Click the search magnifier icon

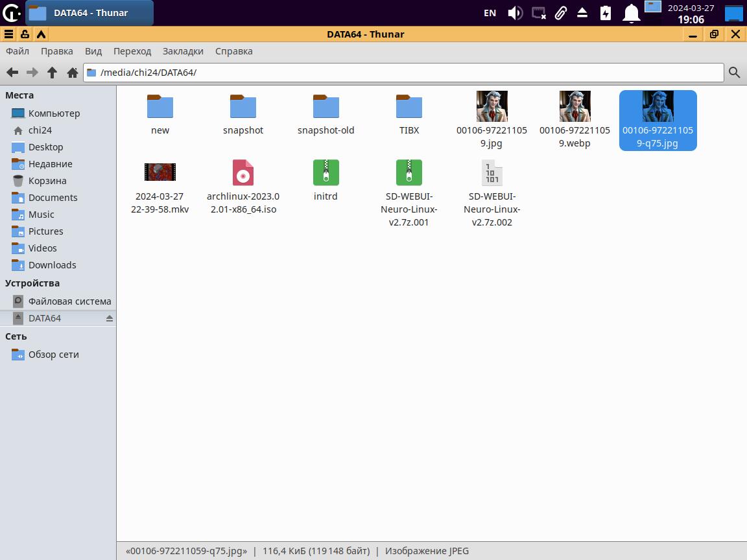click(734, 73)
